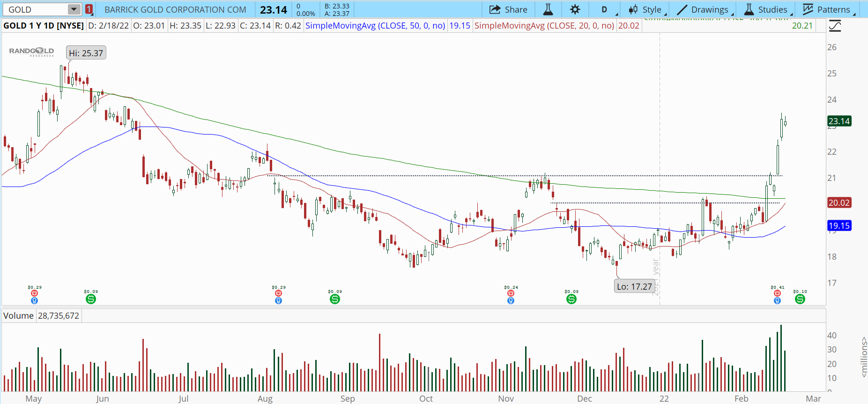Screen dimensions: 868x404
Task: Click the August $0.29 earnings phone icon
Action: pos(278,293)
